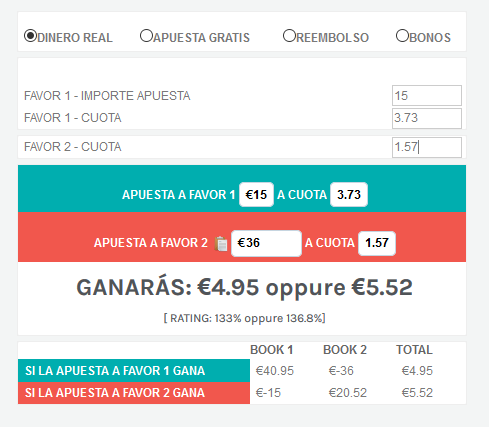Screen dimensions: 489x427
Task: Click the GANARÁS €4.95 oppure €5.52 heading
Action: (x=244, y=287)
